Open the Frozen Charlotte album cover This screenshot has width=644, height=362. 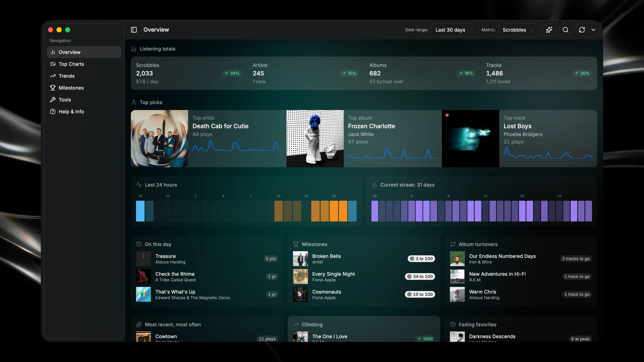(x=315, y=139)
